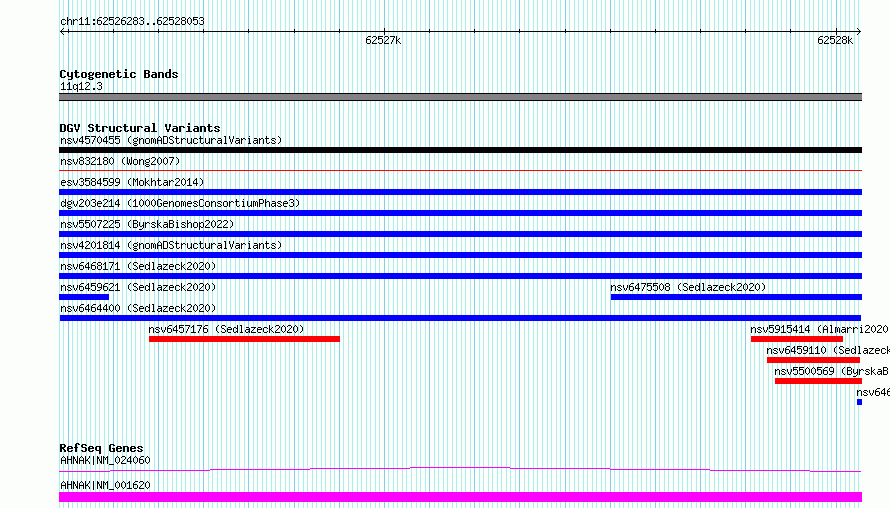Click the nsv5507225 (ByrskaBishop2022) label
Viewport: 890px width, 508px height.
[147, 224]
